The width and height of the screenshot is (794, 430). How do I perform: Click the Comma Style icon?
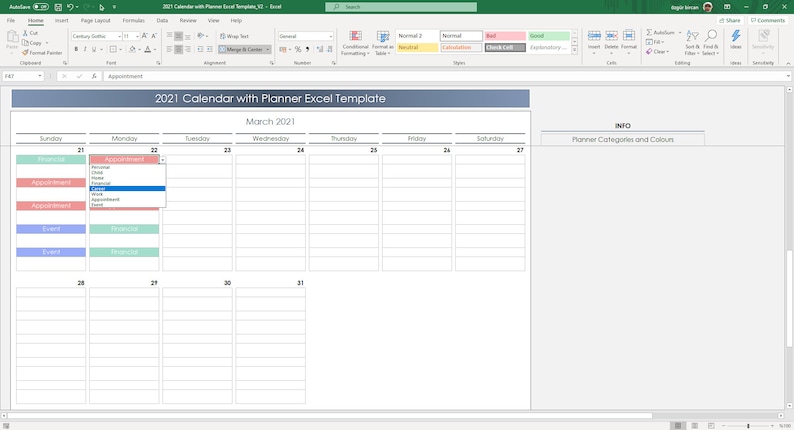tap(307, 49)
